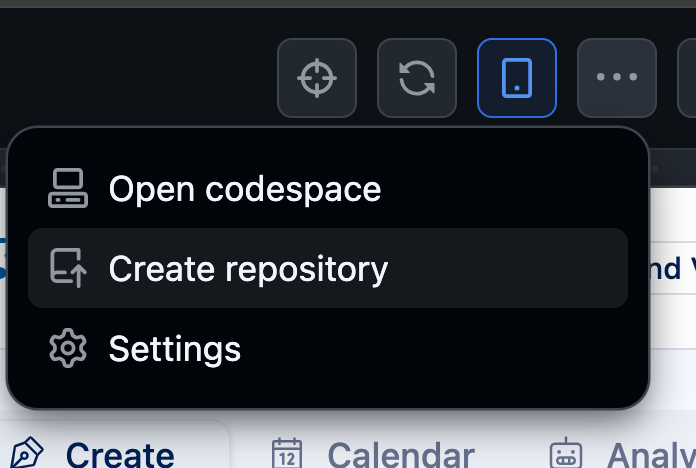
Task: Click the robot icon next to Analytics
Action: click(566, 455)
